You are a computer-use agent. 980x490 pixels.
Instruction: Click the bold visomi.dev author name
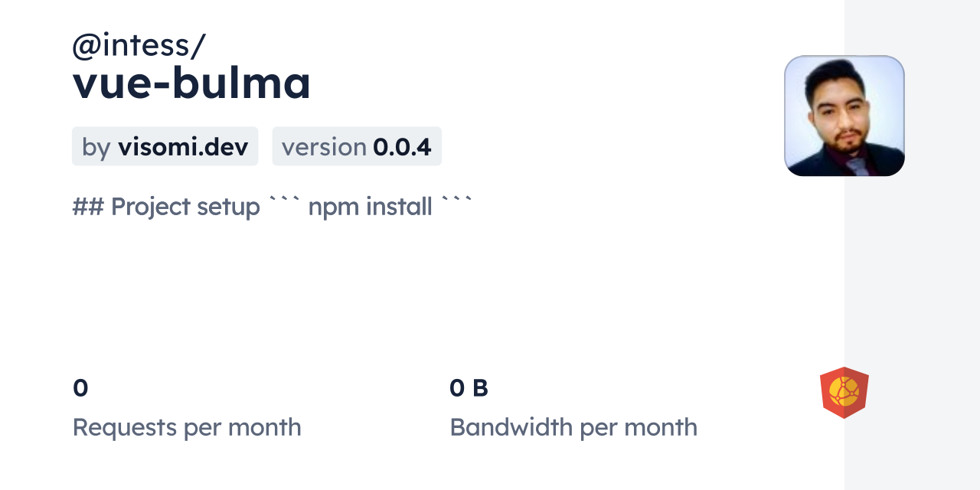tap(183, 147)
